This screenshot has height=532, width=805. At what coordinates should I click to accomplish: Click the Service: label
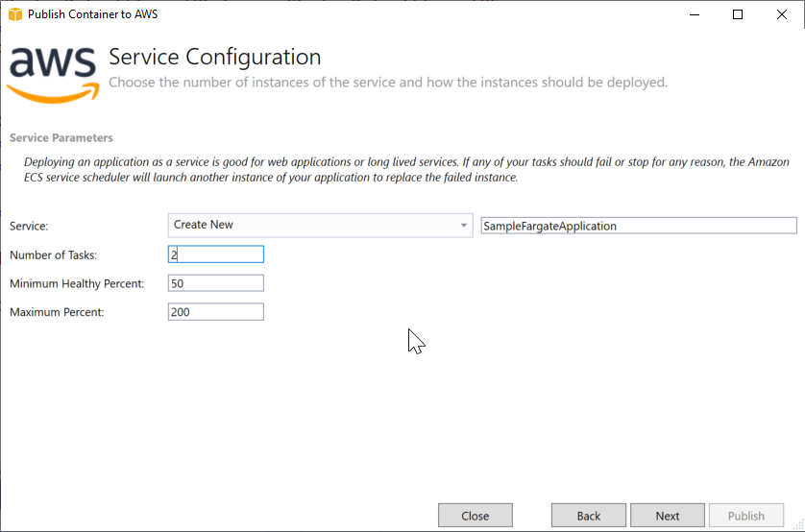tap(29, 227)
